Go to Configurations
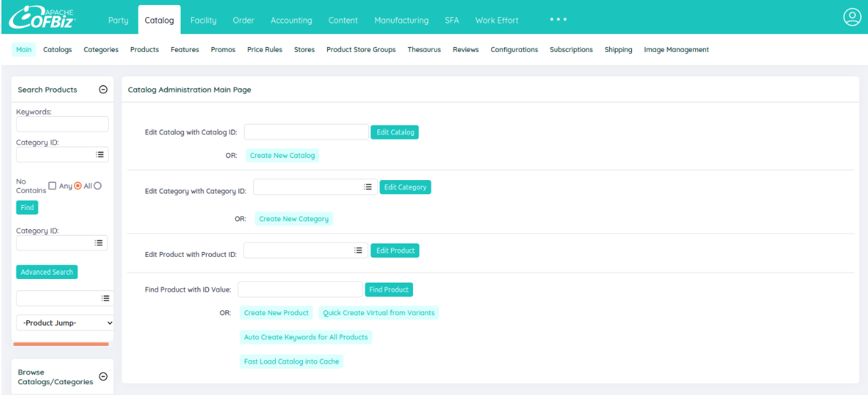The height and width of the screenshot is (395, 868). click(x=514, y=50)
